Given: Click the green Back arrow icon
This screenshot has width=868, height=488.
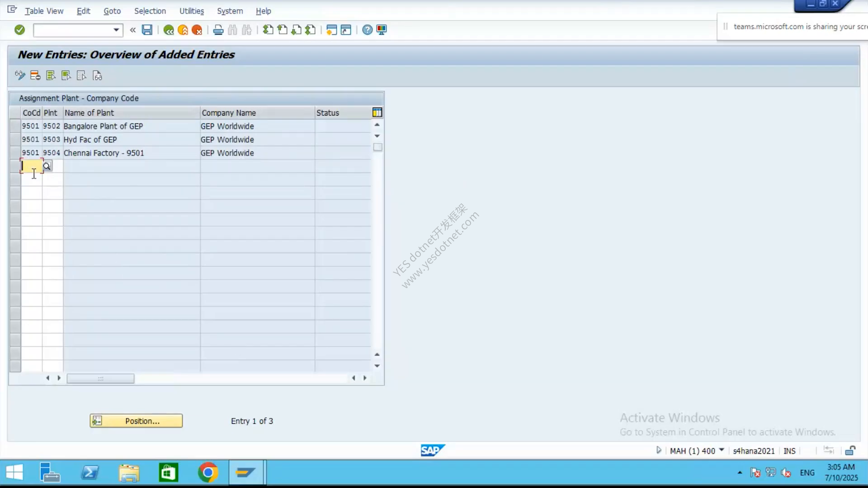Looking at the screenshot, I should [x=169, y=30].
